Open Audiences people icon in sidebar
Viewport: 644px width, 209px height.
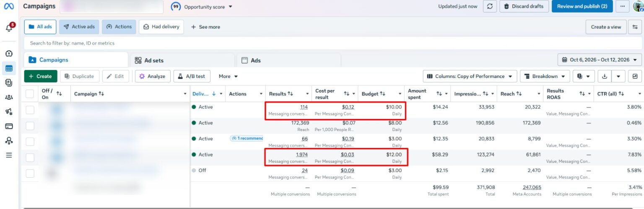coord(9,97)
